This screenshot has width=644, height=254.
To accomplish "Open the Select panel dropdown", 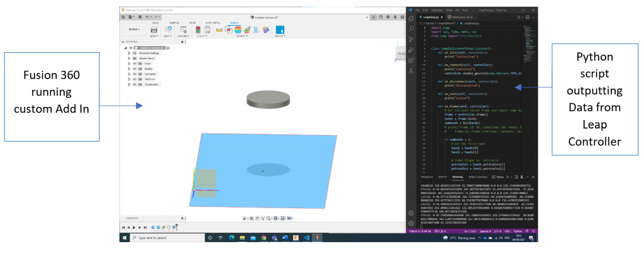I will [x=280, y=36].
